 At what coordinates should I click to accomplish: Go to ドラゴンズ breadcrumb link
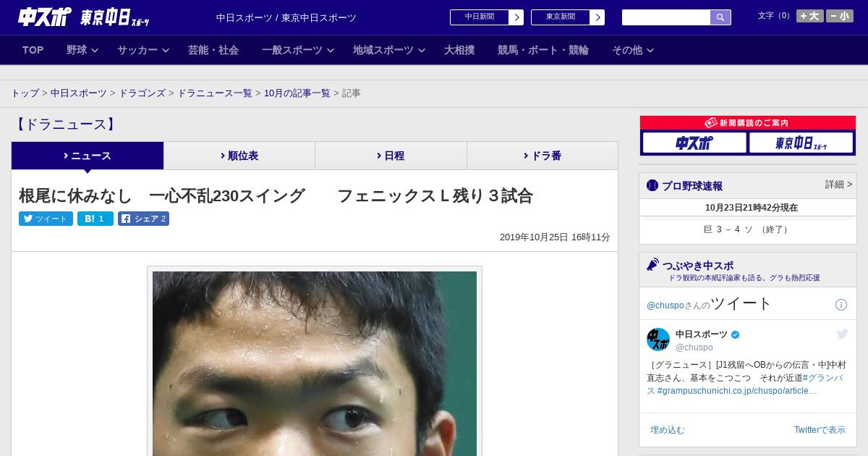tap(142, 93)
